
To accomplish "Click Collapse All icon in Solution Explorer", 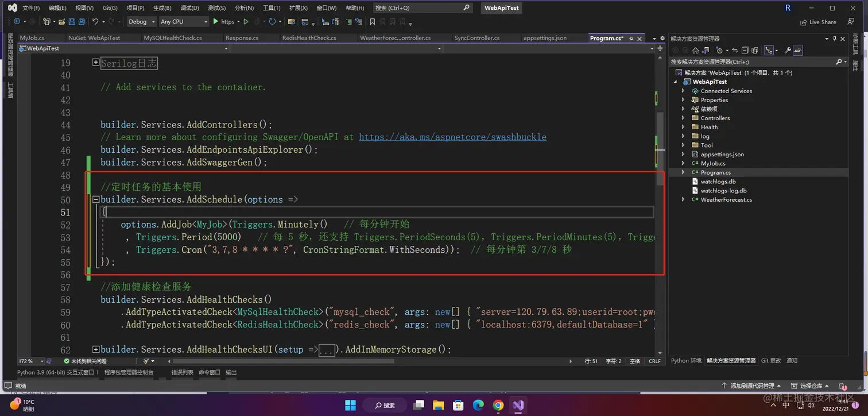I will (x=745, y=51).
